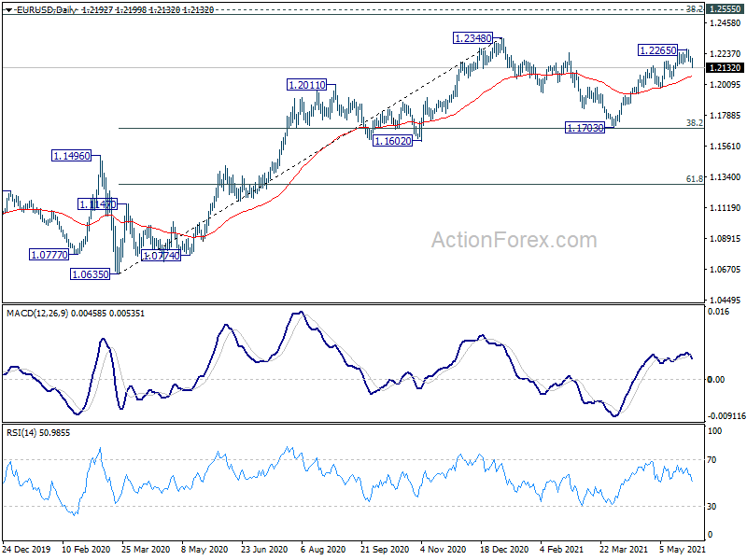Select the 1.22650 price label
747x560 pixels.
(657, 50)
